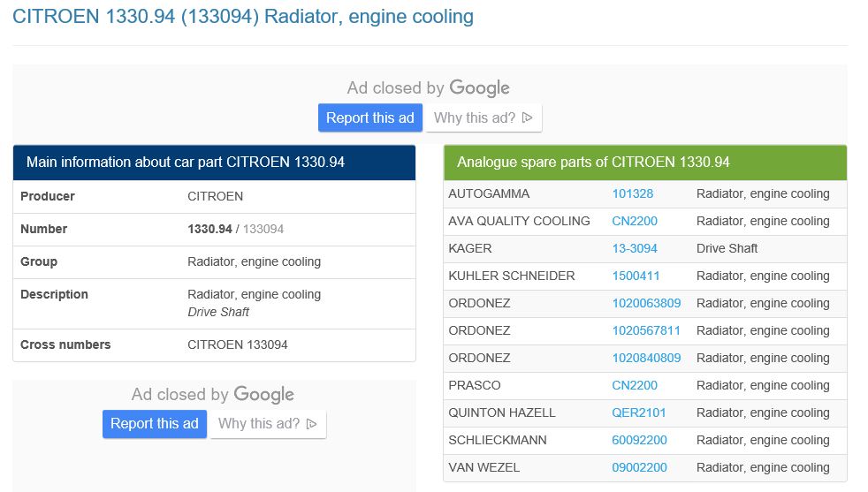
Task: Click Radiator, engine cooling in AUTOGAMMA row
Action: 763,193
